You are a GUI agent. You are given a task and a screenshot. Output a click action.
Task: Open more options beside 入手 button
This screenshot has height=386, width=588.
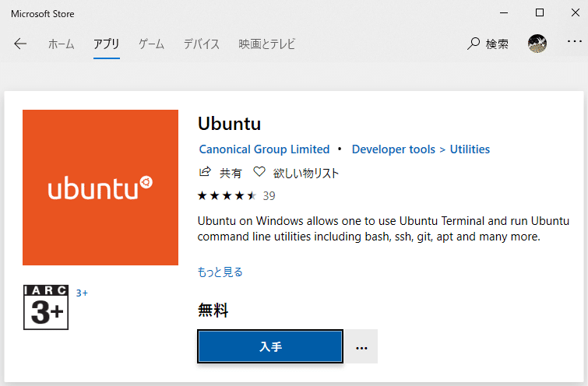(x=361, y=346)
